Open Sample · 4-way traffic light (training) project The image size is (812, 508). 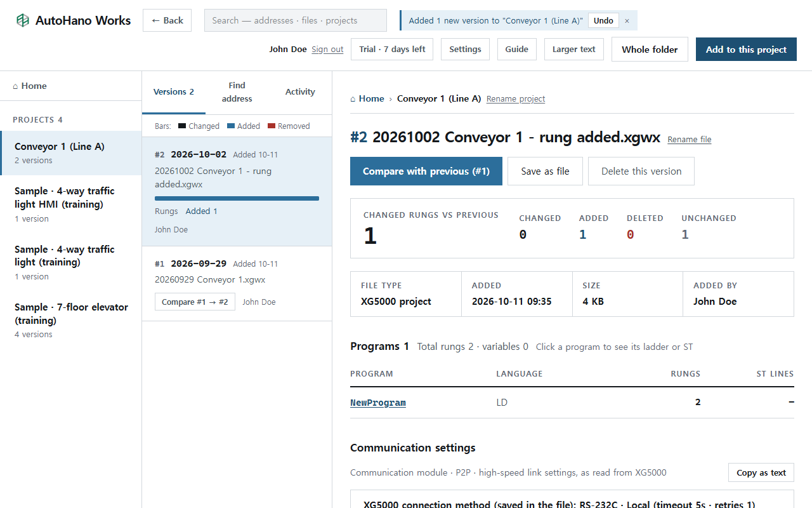71,262
